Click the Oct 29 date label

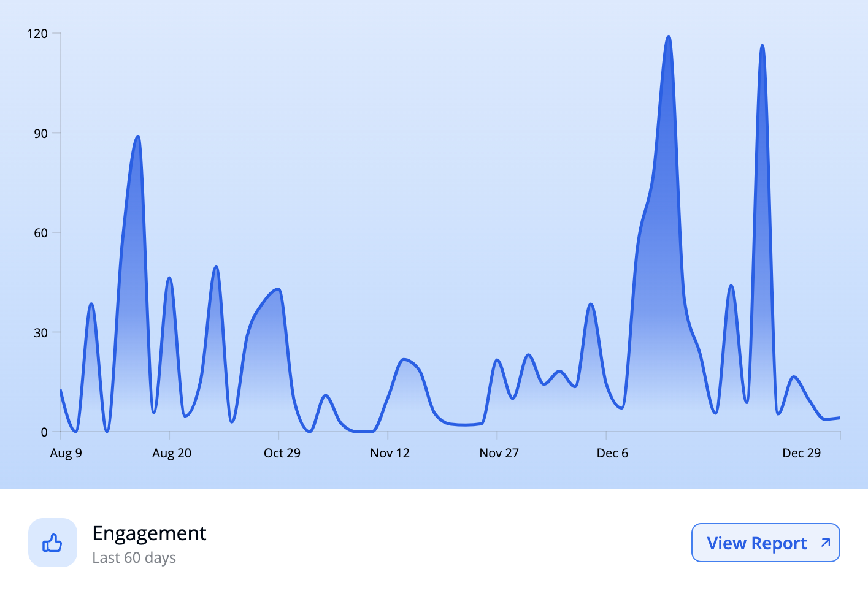coord(282,453)
